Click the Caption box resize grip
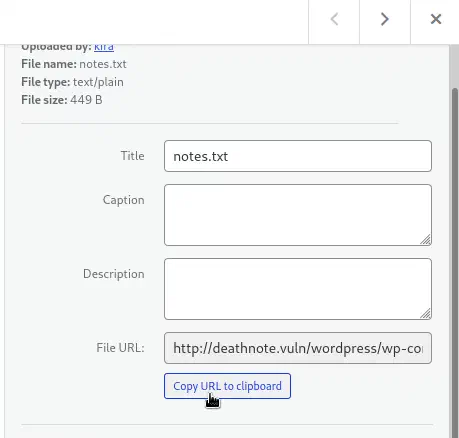 [425, 239]
